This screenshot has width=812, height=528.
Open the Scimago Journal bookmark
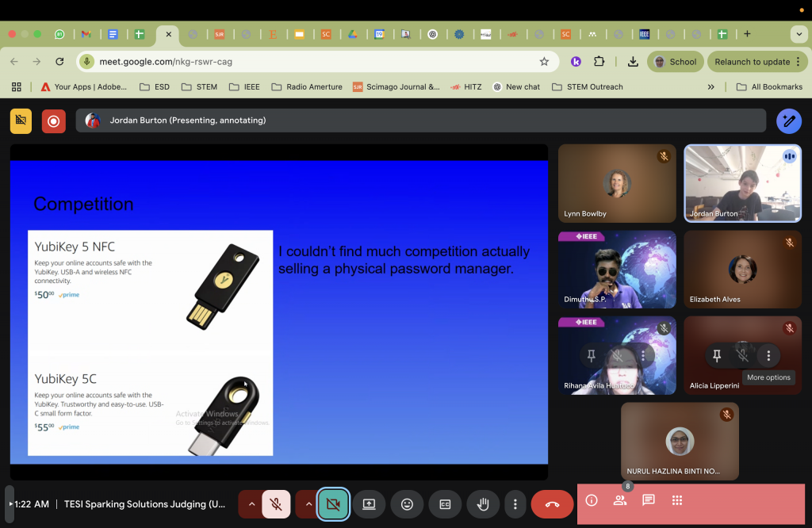pos(396,87)
